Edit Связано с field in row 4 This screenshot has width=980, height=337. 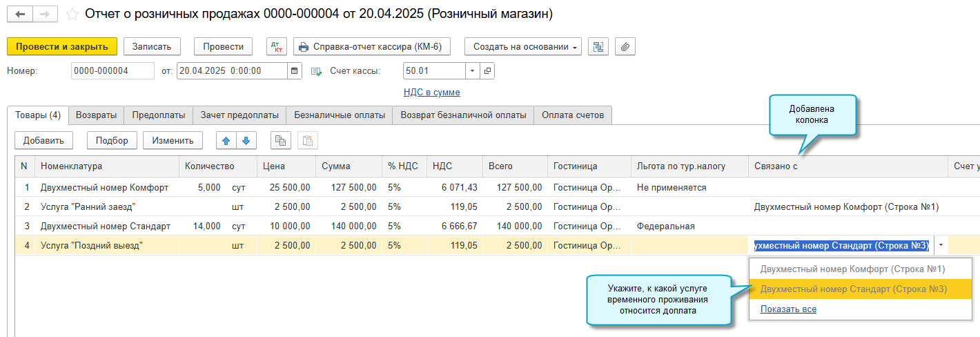841,245
